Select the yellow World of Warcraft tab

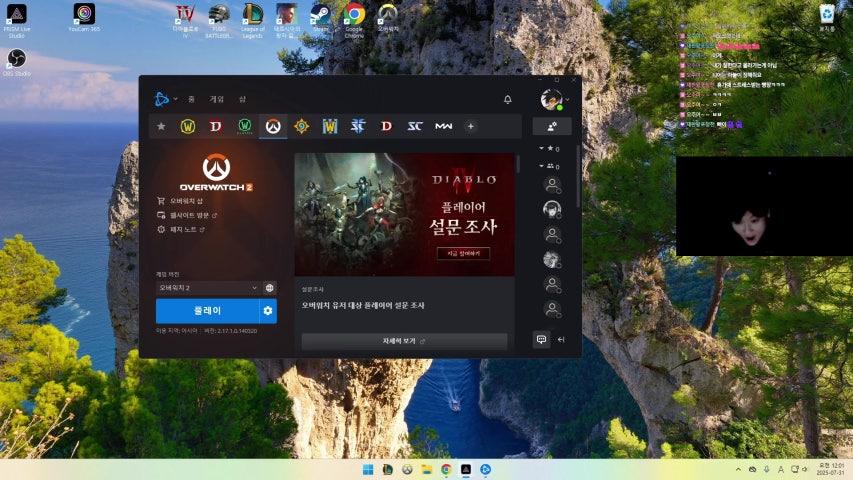pos(188,126)
